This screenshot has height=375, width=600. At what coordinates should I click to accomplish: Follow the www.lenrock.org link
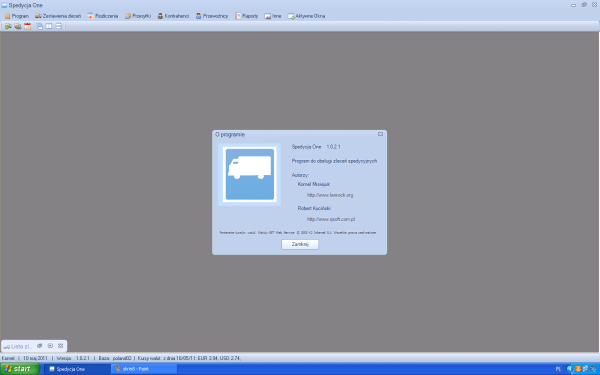pyautogui.click(x=330, y=195)
